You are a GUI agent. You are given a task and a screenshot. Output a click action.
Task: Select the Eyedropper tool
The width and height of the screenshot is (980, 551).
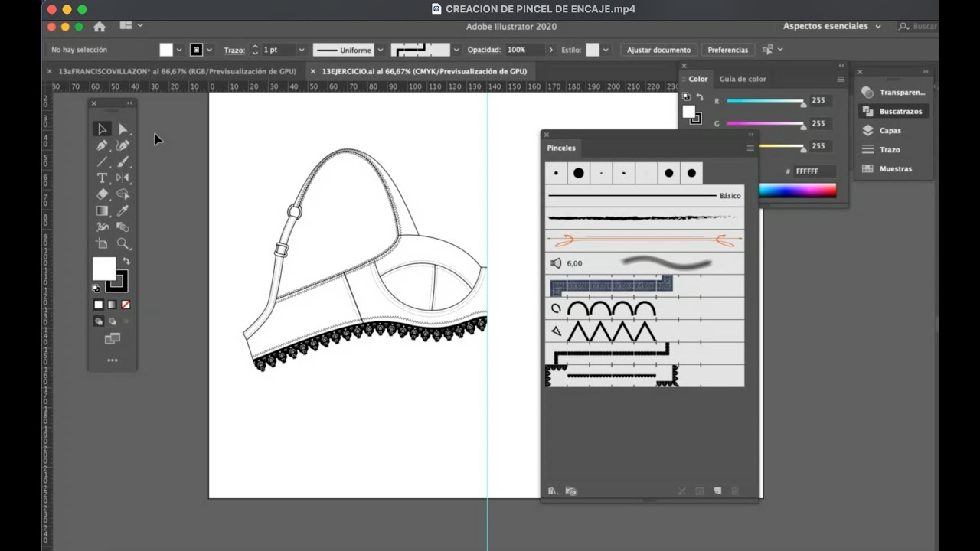(122, 210)
